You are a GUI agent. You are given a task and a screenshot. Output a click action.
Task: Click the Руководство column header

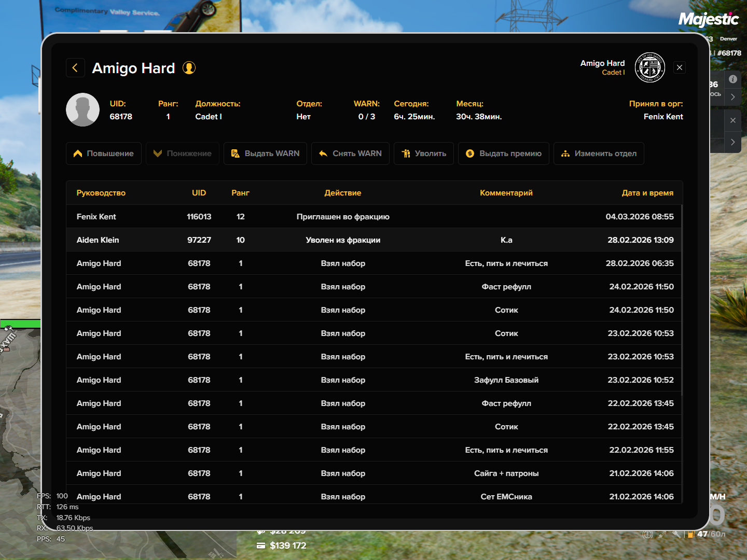pos(101,193)
